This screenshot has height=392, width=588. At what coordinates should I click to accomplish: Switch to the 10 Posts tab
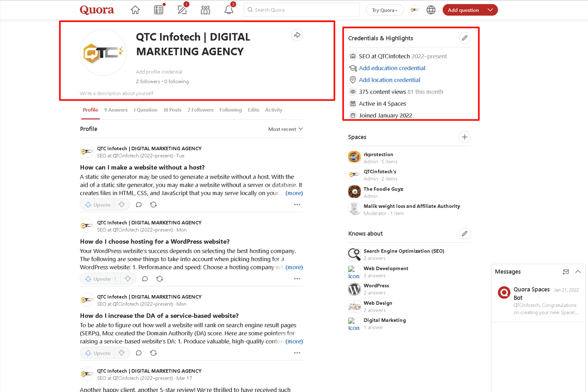[x=172, y=110]
